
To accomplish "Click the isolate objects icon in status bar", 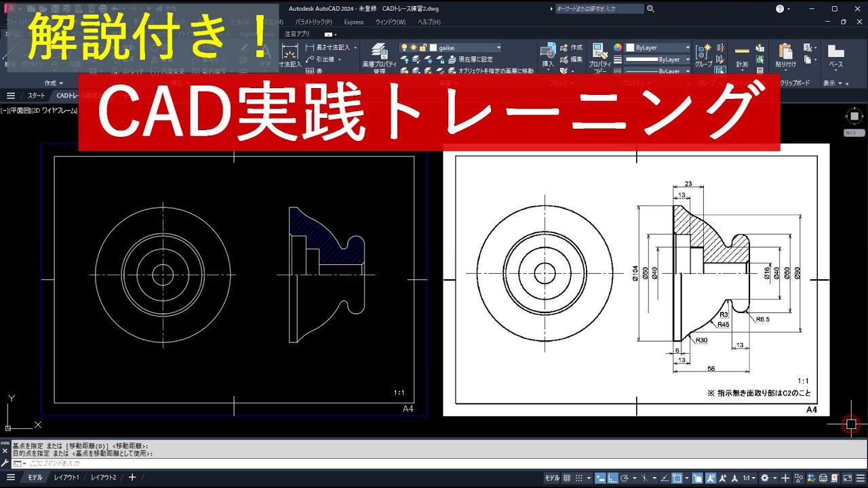I will [x=799, y=478].
